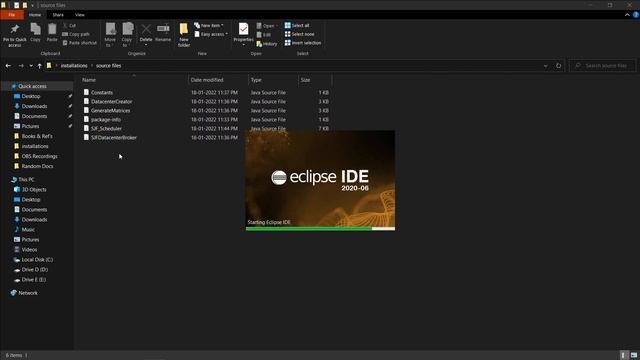
Task: Select the DatacenterCreator java file
Action: [111, 102]
